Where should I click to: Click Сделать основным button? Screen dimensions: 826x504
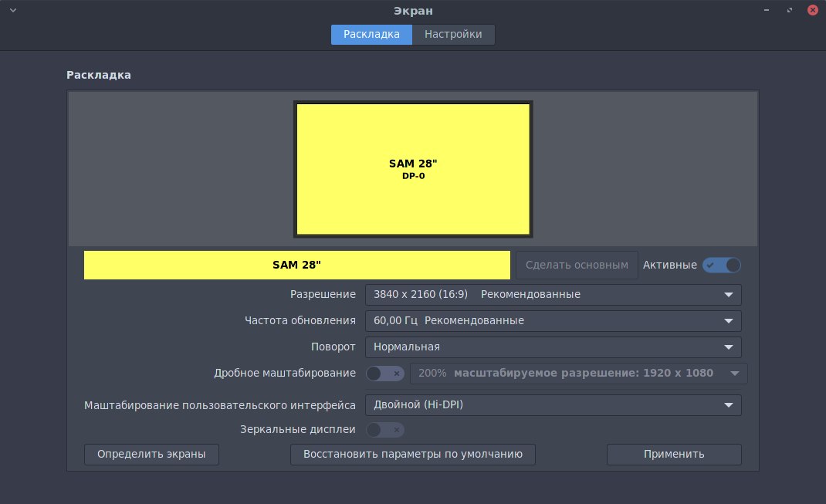pyautogui.click(x=577, y=265)
